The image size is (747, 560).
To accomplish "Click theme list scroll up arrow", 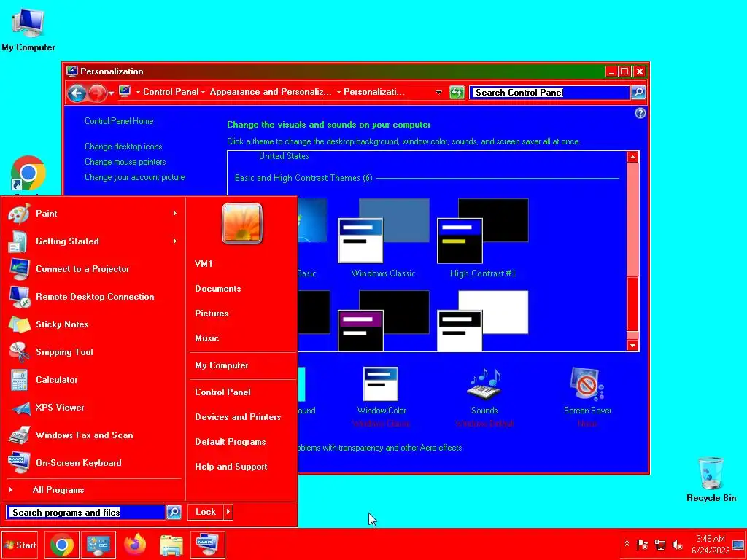I will [632, 157].
